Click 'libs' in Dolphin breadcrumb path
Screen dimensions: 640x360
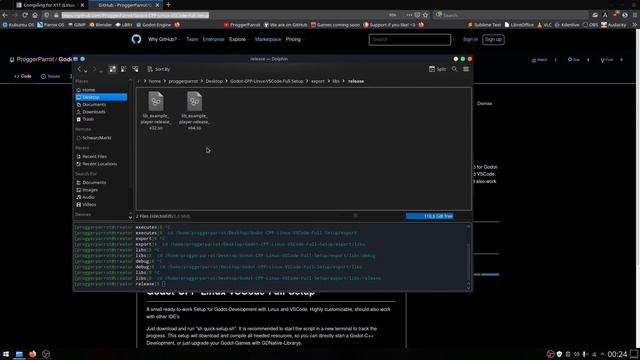336,81
